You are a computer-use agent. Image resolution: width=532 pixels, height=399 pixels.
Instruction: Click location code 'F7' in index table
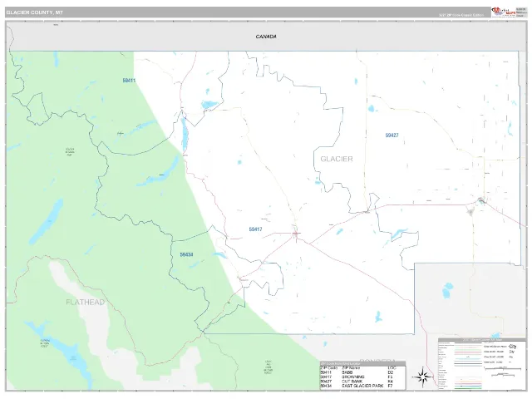(x=390, y=386)
